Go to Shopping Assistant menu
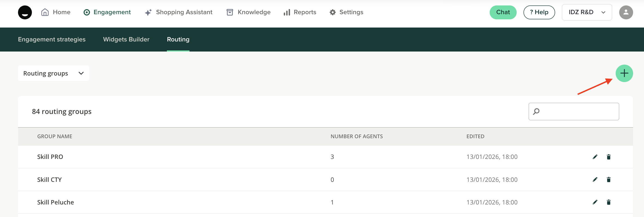Viewport: 644px width, 217px height. coord(179,12)
